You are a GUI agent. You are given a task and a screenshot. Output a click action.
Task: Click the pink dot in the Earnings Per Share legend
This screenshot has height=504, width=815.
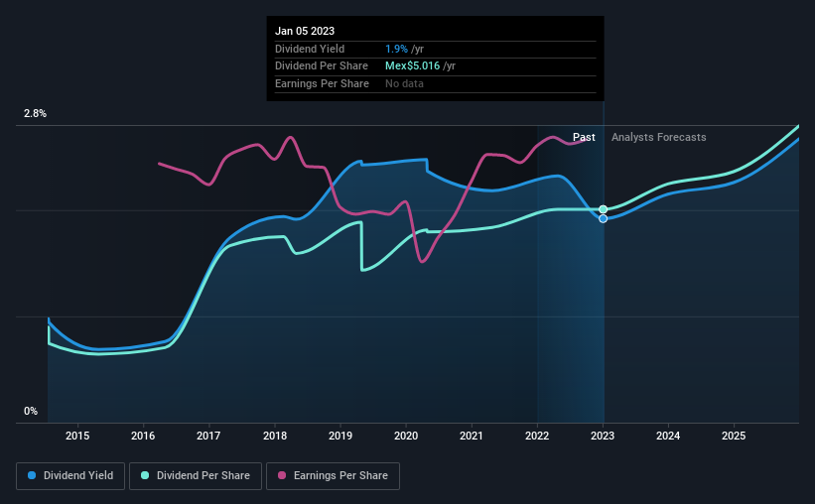point(282,475)
